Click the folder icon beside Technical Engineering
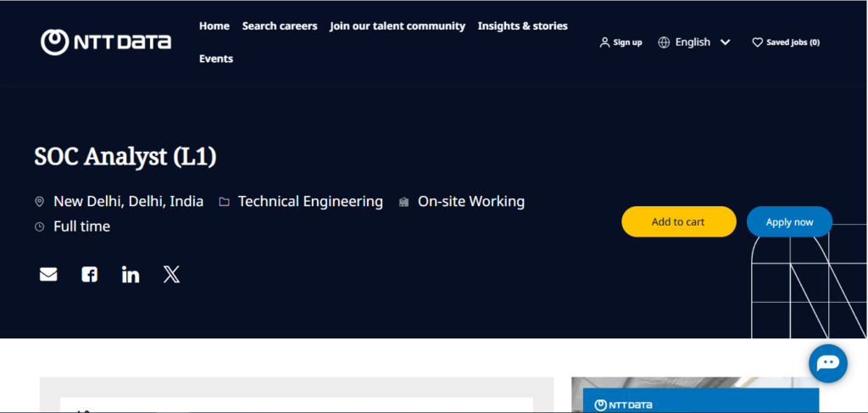 [224, 202]
